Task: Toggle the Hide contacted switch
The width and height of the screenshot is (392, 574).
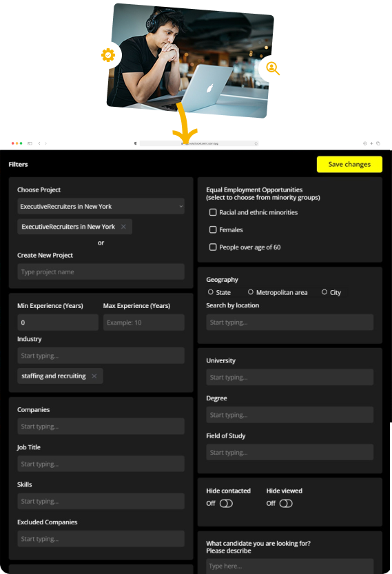Action: coord(226,503)
